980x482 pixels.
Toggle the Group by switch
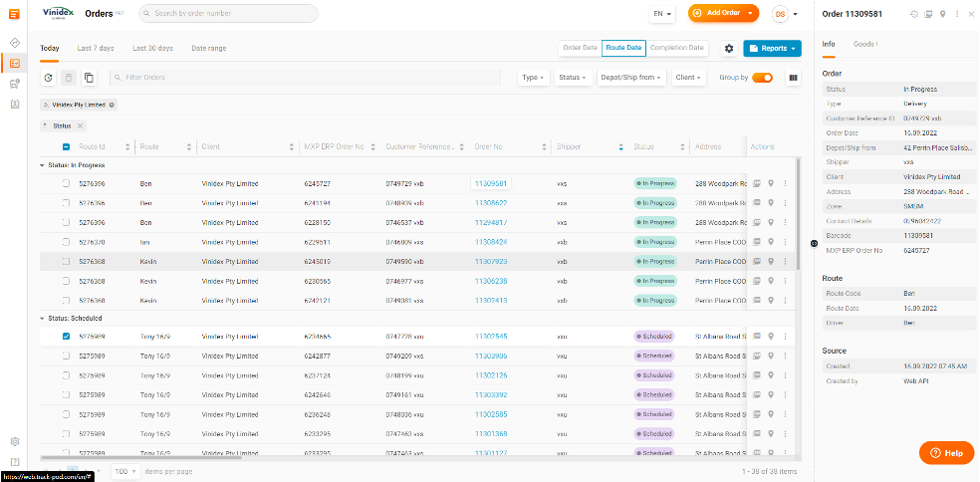(x=762, y=78)
